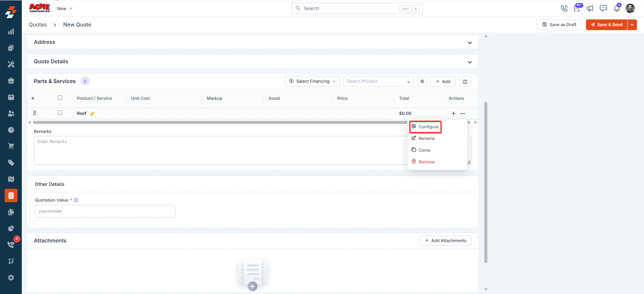
Task: Click the Add Attachments button
Action: [x=445, y=241]
